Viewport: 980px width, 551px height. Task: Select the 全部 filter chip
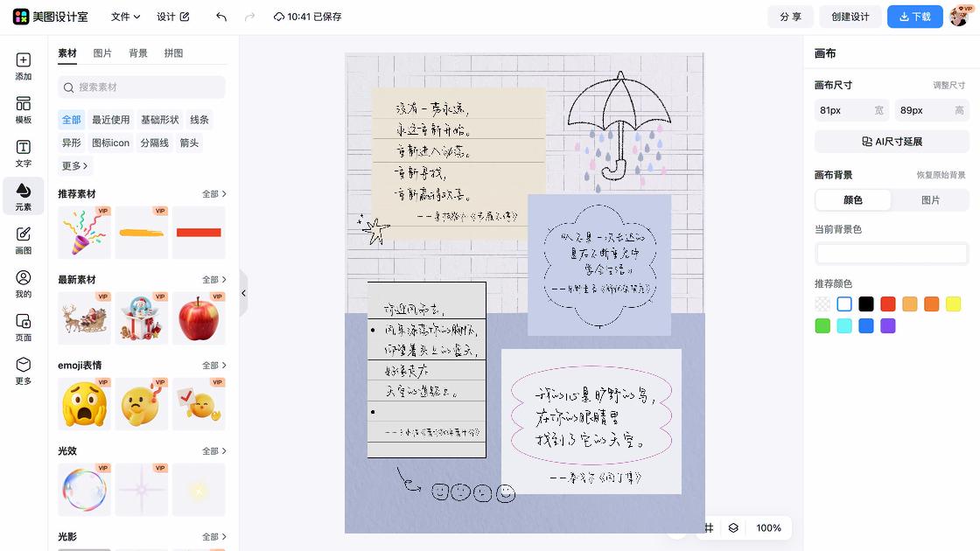(x=71, y=119)
